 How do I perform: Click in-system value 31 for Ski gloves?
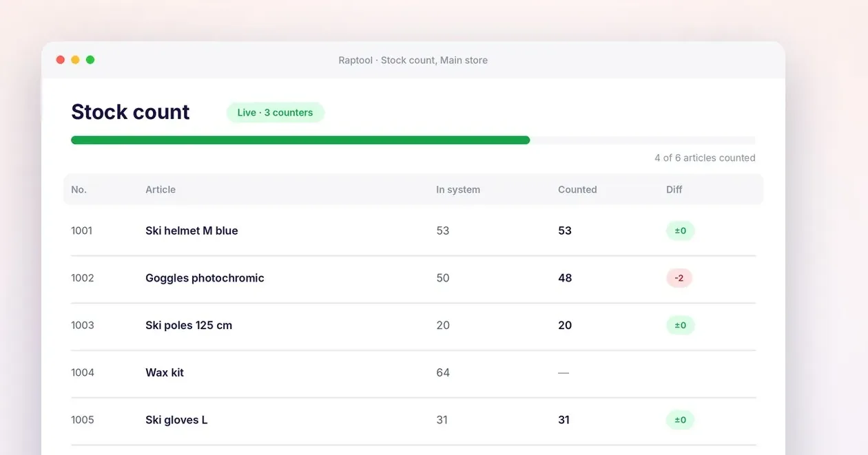442,420
